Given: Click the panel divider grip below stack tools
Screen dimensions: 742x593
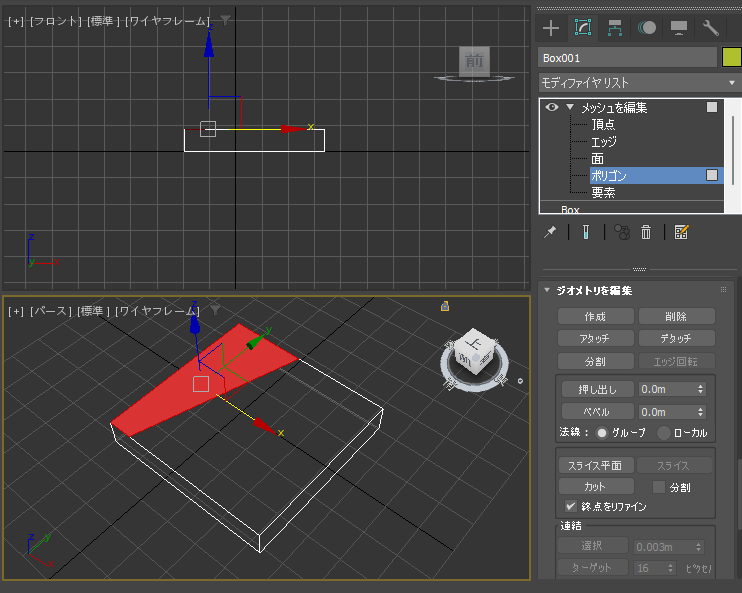Looking at the screenshot, I should [x=639, y=269].
